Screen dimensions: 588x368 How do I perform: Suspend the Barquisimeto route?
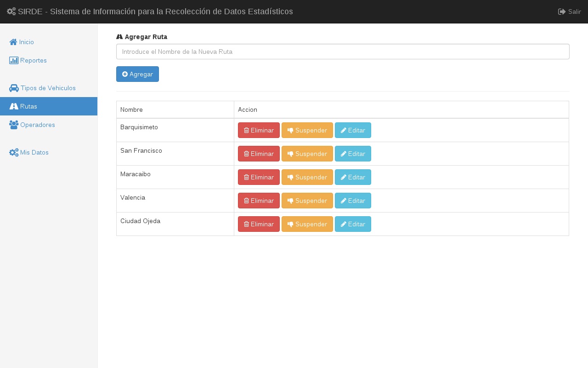click(x=307, y=130)
